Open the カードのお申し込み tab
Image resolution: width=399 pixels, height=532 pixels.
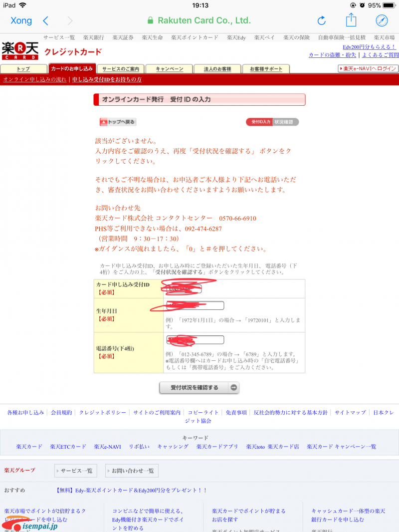72,68
